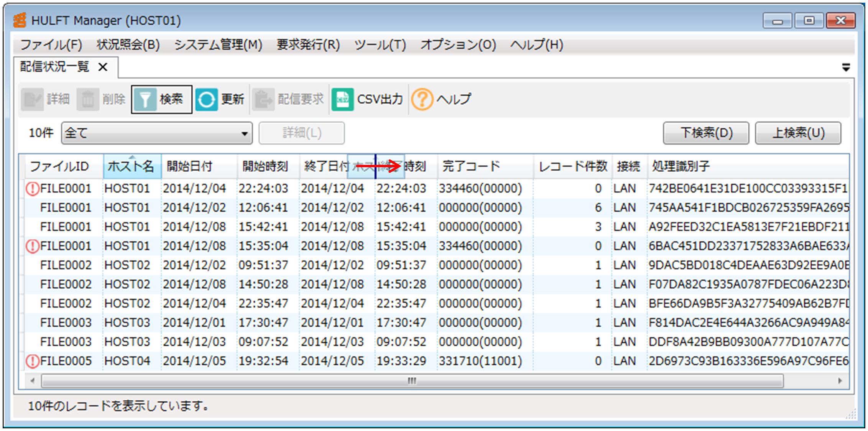Click the help (ヘルプ) question mark icon
This screenshot has height=431, width=868.
422,100
